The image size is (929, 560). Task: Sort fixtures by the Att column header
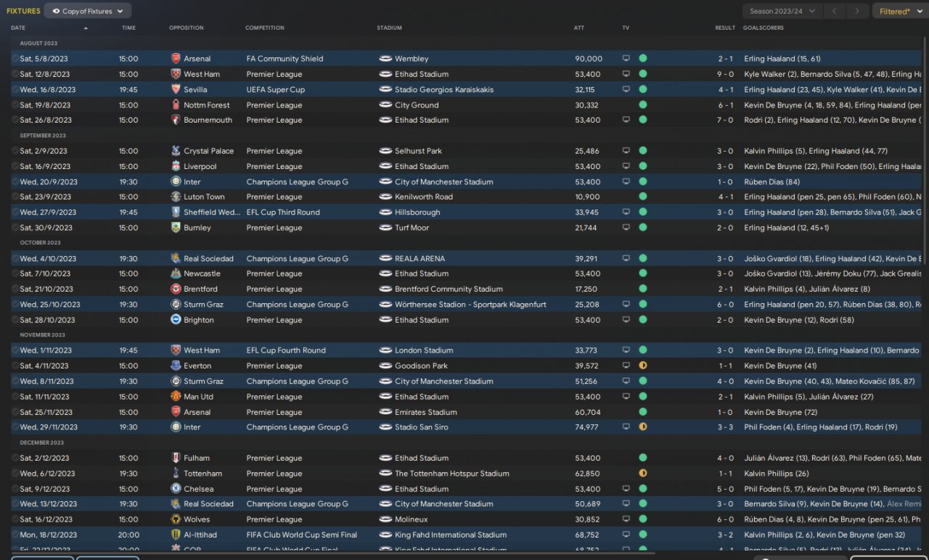(579, 28)
